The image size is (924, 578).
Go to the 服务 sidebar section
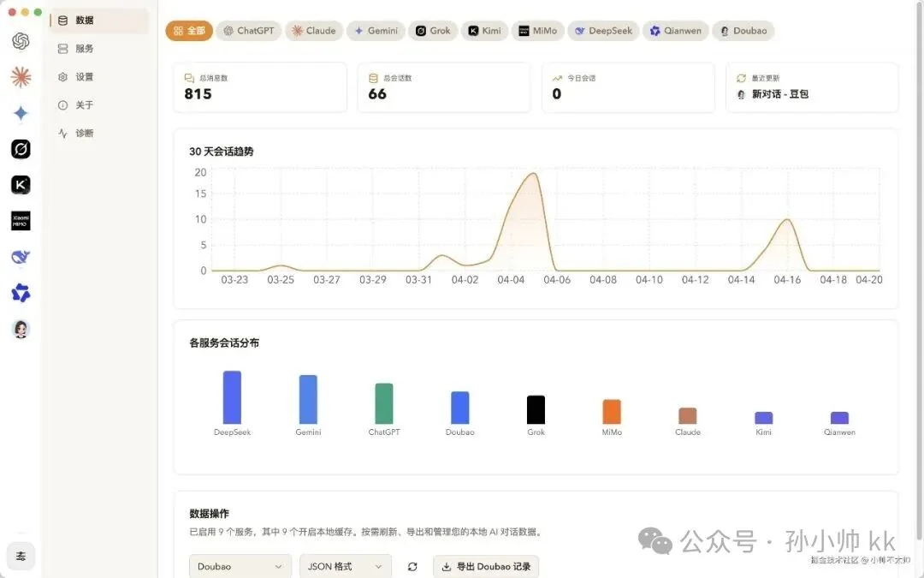click(x=99, y=48)
